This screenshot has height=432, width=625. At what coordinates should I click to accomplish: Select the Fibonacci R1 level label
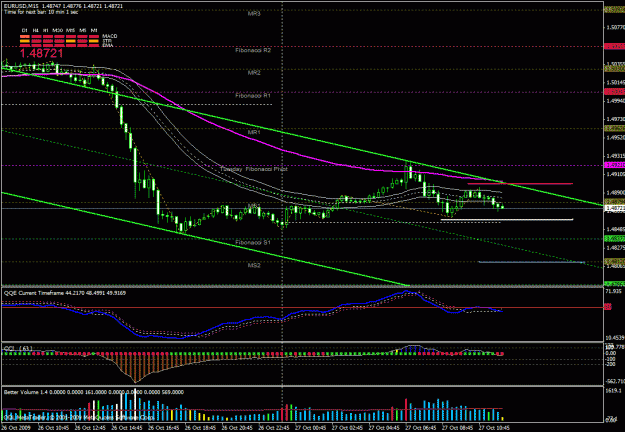click(253, 96)
